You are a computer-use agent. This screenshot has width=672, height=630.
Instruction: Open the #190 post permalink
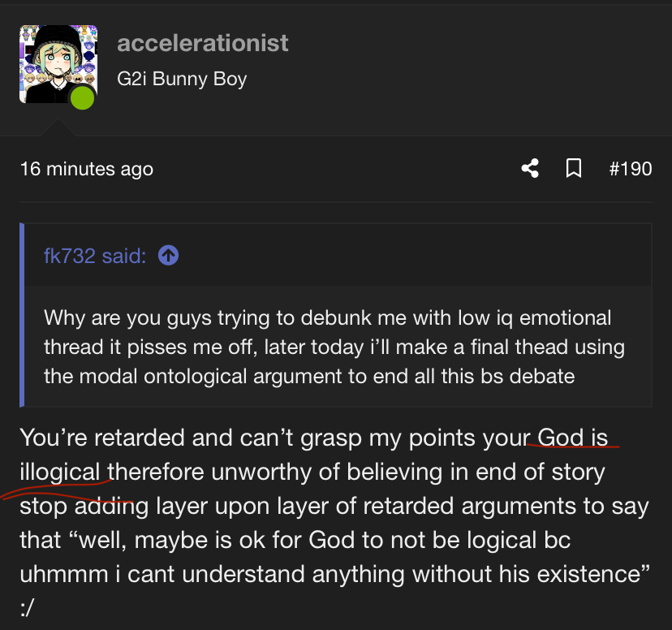(x=630, y=169)
